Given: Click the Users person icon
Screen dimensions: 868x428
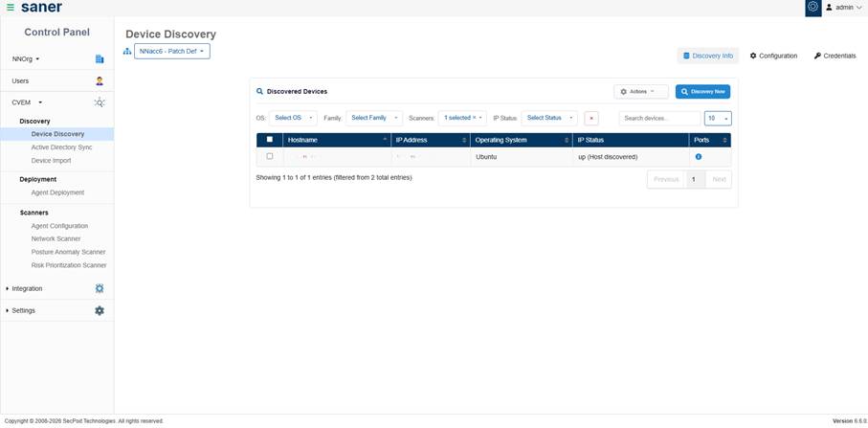Looking at the screenshot, I should click(100, 81).
